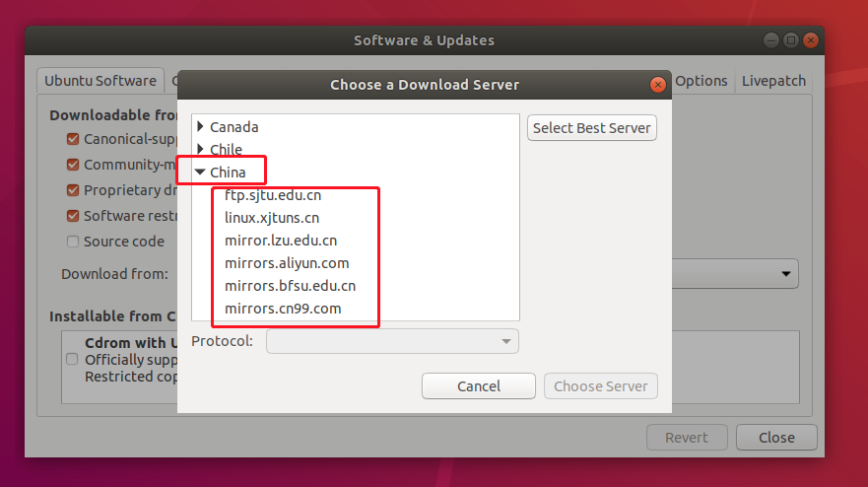Select mirrors.aliyun.com server

[287, 263]
